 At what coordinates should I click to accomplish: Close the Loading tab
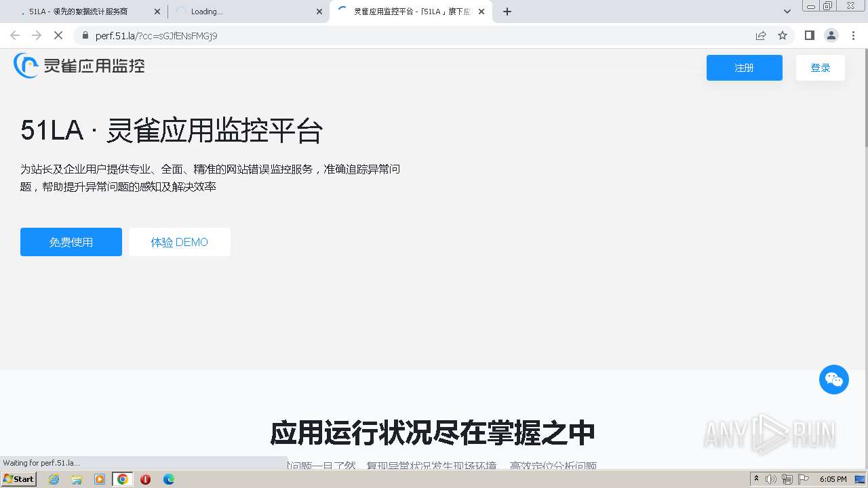pyautogui.click(x=319, y=12)
